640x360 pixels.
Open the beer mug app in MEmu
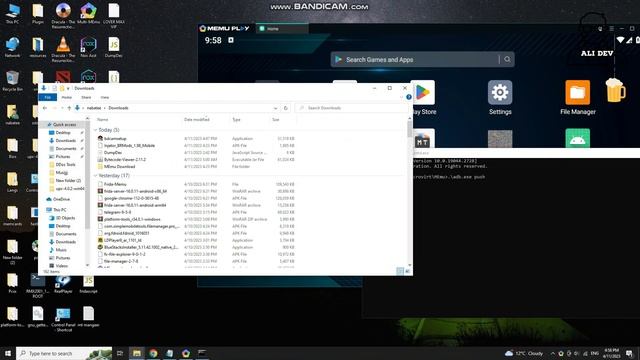click(x=615, y=90)
